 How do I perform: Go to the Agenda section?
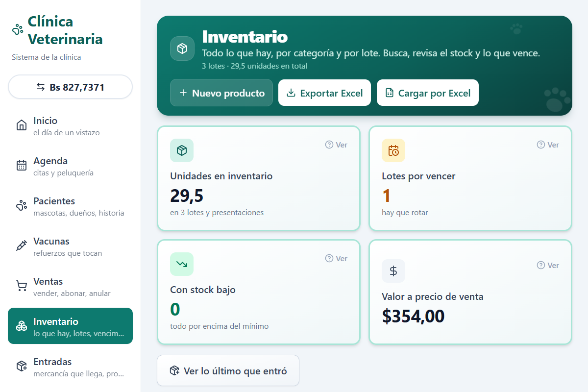pyautogui.click(x=70, y=166)
